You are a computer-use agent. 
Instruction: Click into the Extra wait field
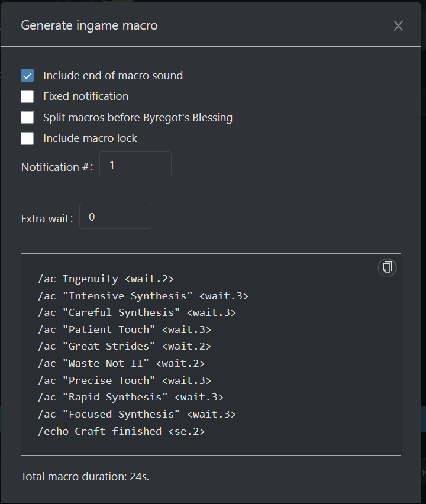coord(115,217)
